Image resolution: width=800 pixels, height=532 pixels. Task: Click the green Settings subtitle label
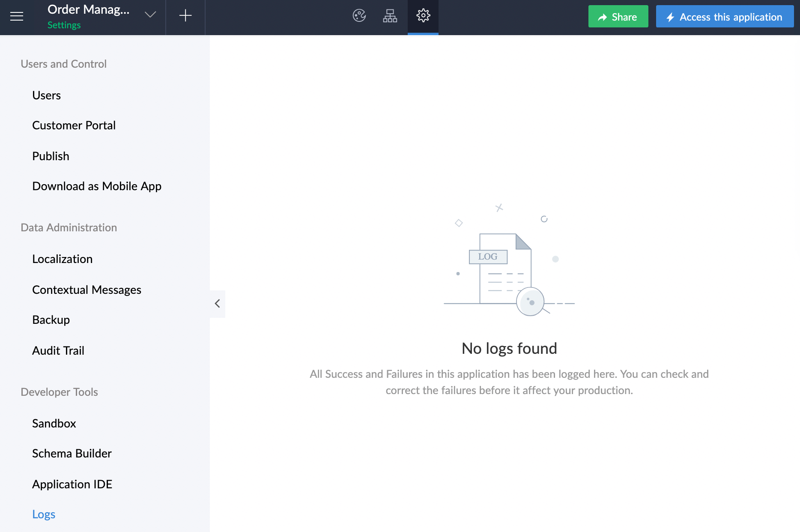click(64, 25)
